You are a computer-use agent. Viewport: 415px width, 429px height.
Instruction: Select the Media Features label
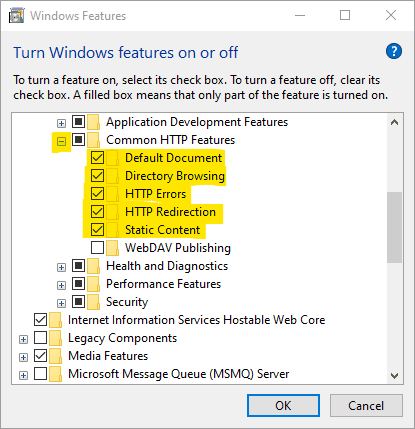point(108,356)
